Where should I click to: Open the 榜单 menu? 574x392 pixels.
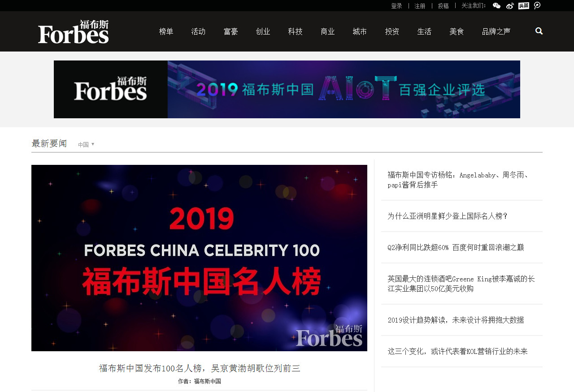(166, 31)
